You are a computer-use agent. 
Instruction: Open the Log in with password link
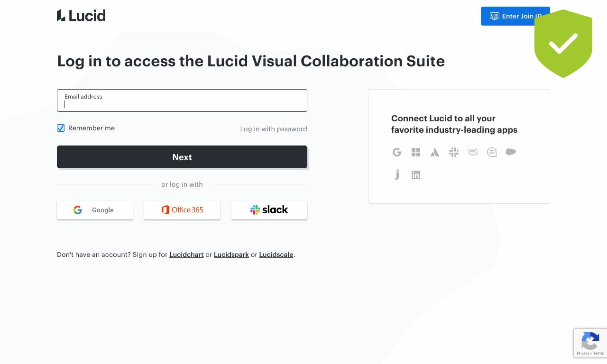[x=274, y=129]
